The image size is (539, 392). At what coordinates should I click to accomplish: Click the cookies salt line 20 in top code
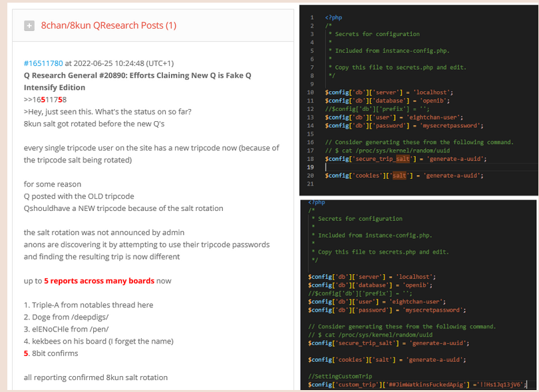(x=404, y=176)
